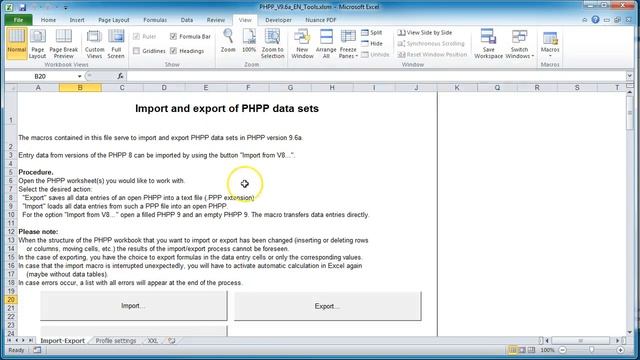Image resolution: width=640 pixels, height=360 pixels.
Task: Open the Home ribbon tab
Action: click(48, 20)
